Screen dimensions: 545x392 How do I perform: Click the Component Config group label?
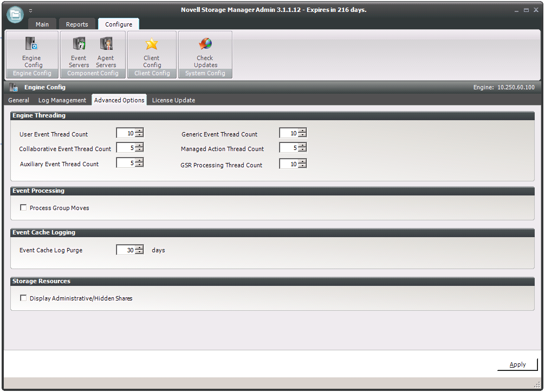93,73
